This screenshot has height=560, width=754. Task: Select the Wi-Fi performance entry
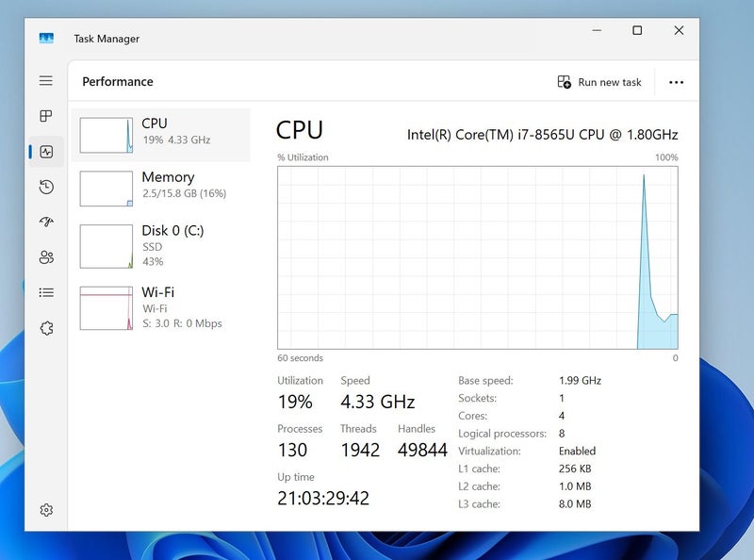[161, 308]
